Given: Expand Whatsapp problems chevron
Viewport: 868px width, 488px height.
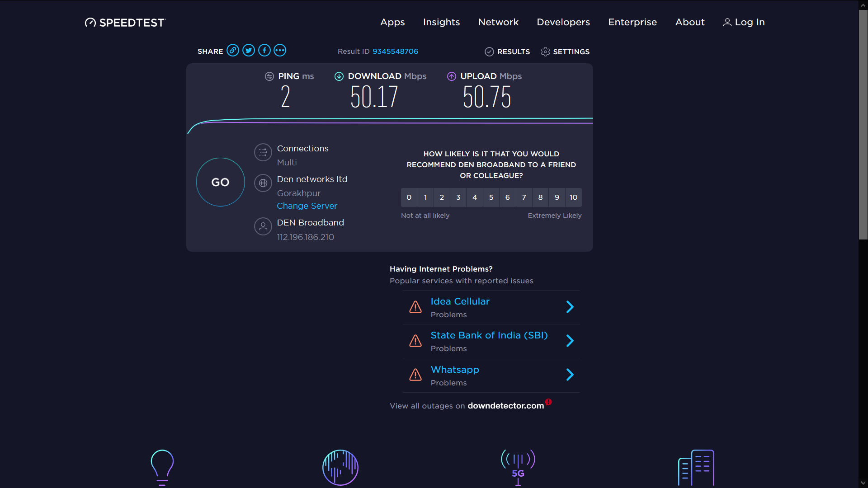Looking at the screenshot, I should click(x=570, y=375).
